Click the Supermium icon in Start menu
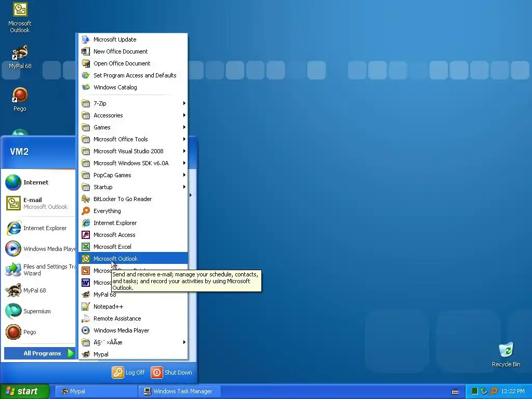Screen dimensions: 532x399 [x=13, y=311]
